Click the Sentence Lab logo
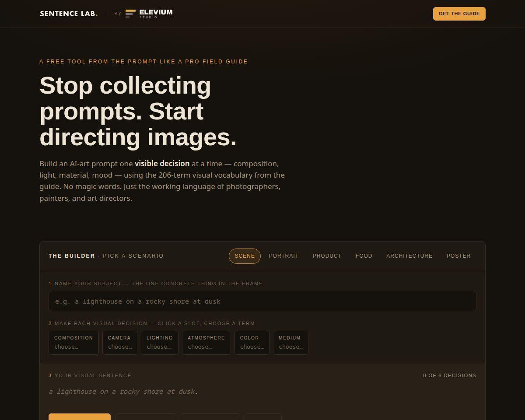525x420 pixels. pyautogui.click(x=69, y=14)
